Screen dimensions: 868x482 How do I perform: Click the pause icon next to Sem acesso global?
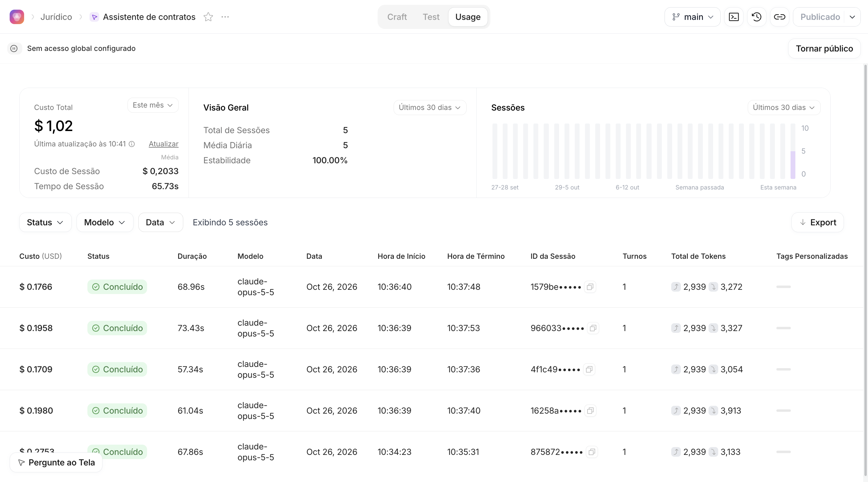(14, 49)
